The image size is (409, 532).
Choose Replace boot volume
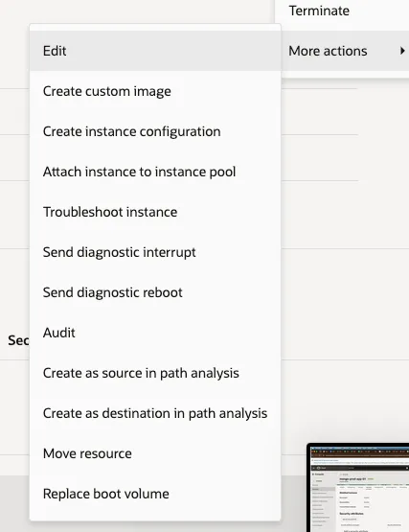point(155,494)
